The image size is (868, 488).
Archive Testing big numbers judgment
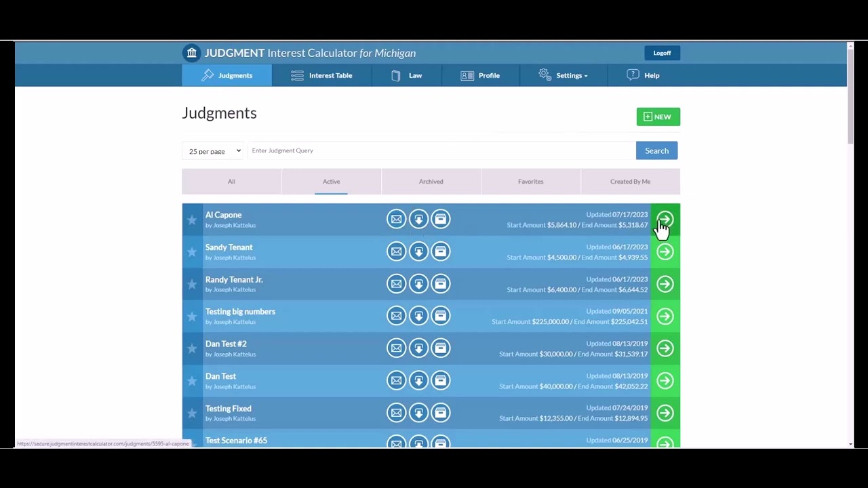[x=441, y=316]
